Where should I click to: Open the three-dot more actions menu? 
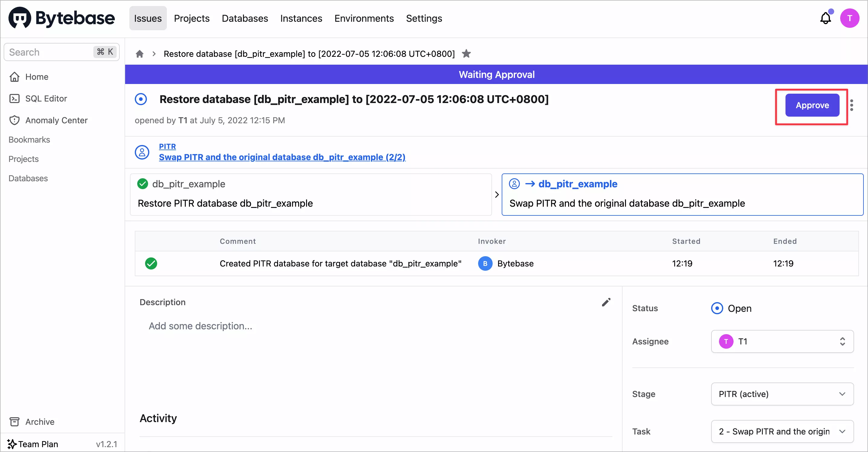point(852,105)
